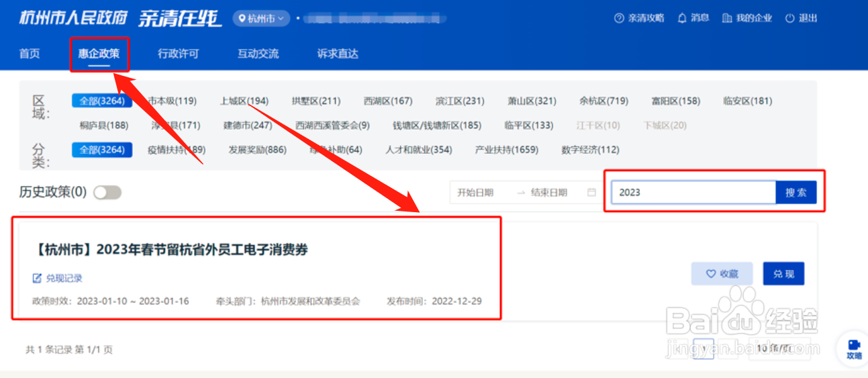Click the 牵头部门：杭州市发展和改革委员会 text
The width and height of the screenshot is (868, 378).
click(x=288, y=301)
